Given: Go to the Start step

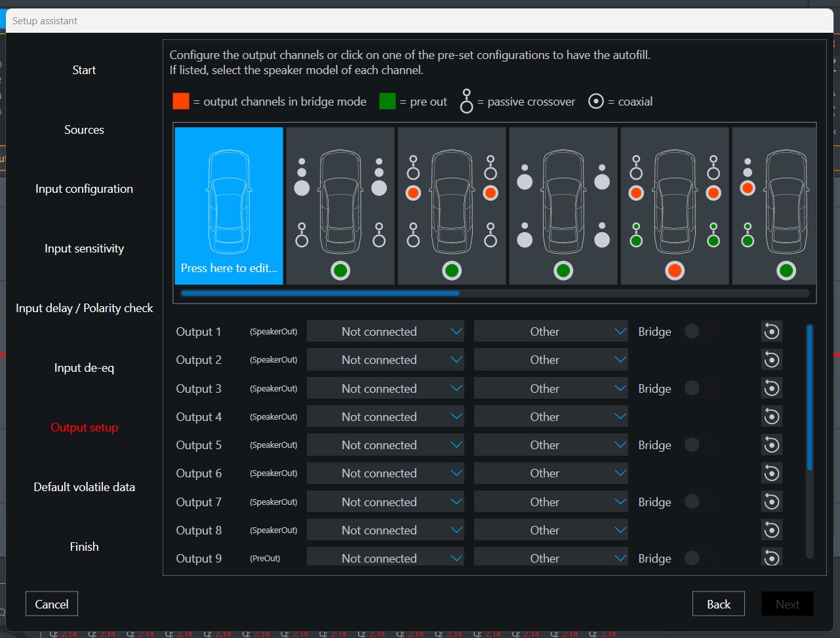Looking at the screenshot, I should tap(84, 70).
